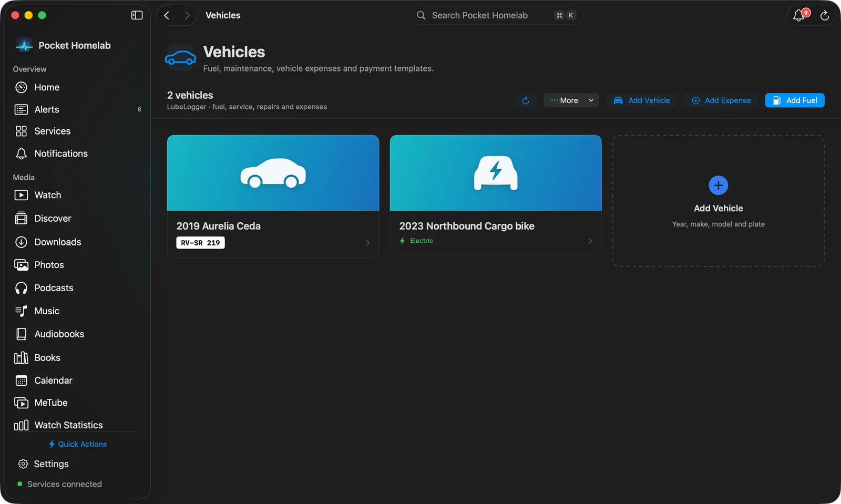The height and width of the screenshot is (504, 841).
Task: Toggle the sidebar panel icon
Action: coord(137,15)
